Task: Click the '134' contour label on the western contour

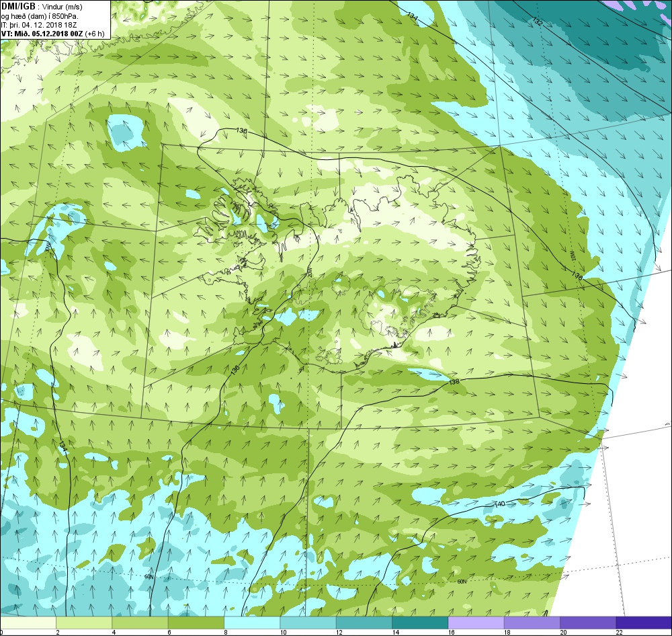Action: tap(63, 446)
